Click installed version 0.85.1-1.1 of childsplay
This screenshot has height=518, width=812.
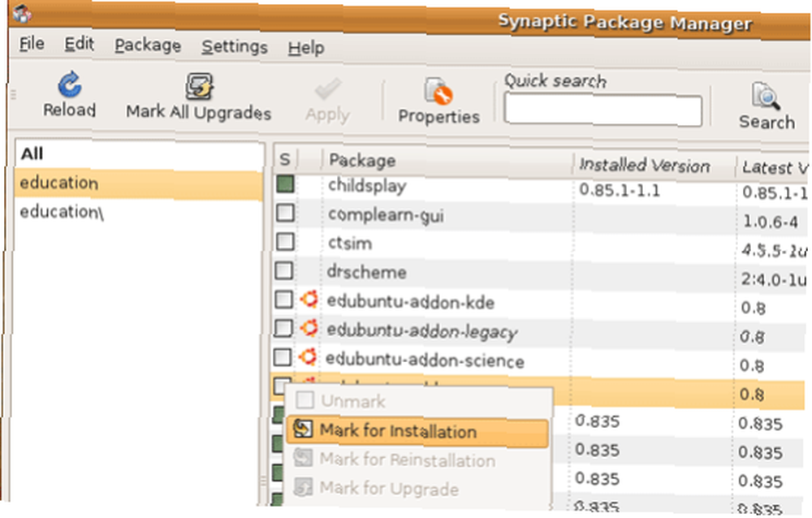620,191
